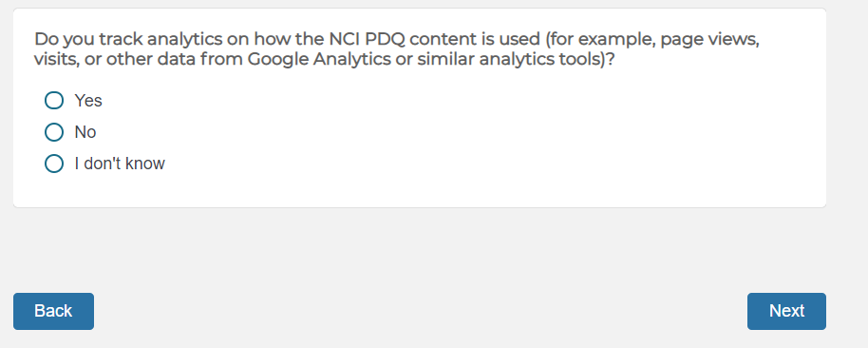
Task: Return to the previous survey question
Action: point(54,311)
